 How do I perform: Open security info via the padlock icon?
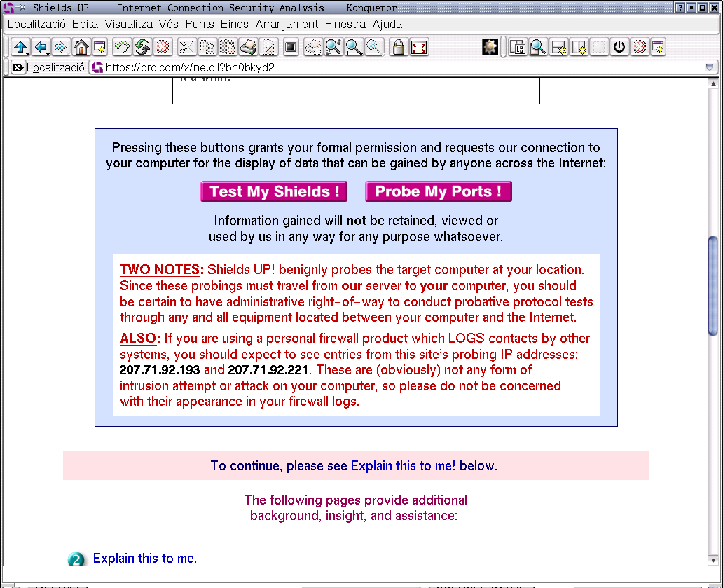tap(399, 46)
